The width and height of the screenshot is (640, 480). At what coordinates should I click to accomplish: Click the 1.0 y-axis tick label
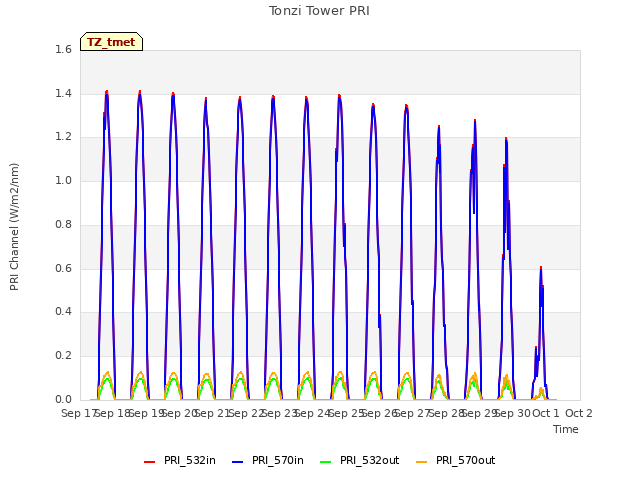point(63,180)
